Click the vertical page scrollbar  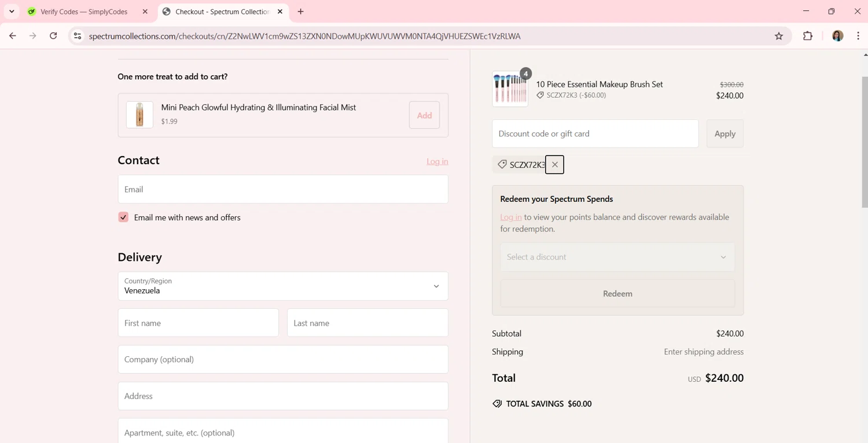865,142
